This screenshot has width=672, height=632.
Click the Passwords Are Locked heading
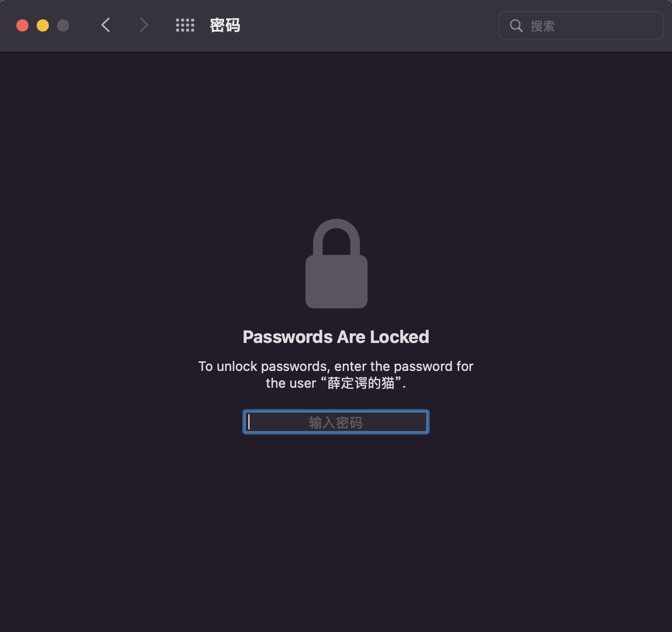[336, 337]
